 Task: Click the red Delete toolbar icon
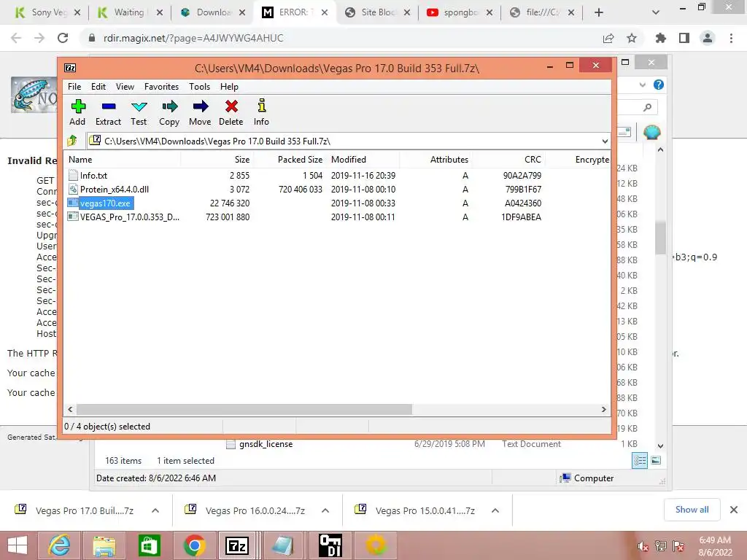point(231,106)
